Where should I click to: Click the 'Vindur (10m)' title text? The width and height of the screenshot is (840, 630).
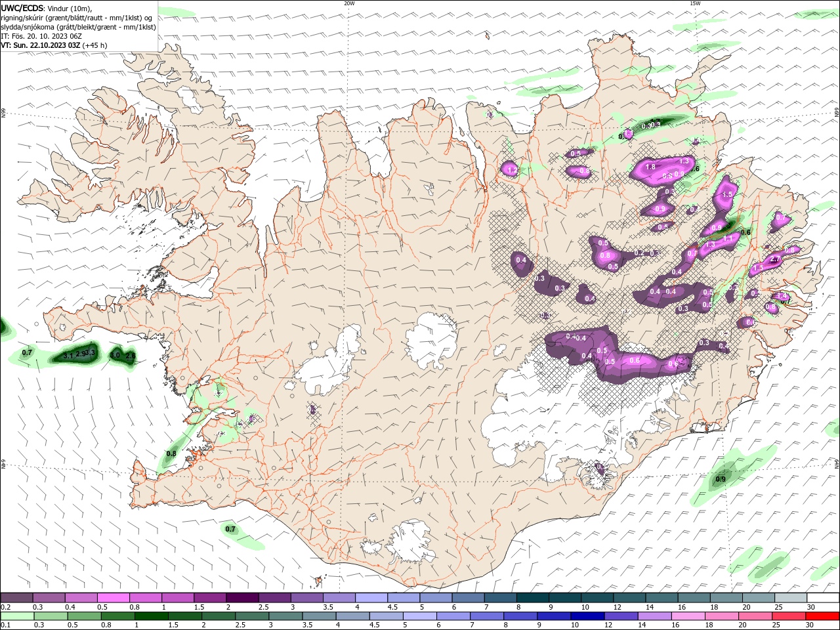(x=70, y=9)
